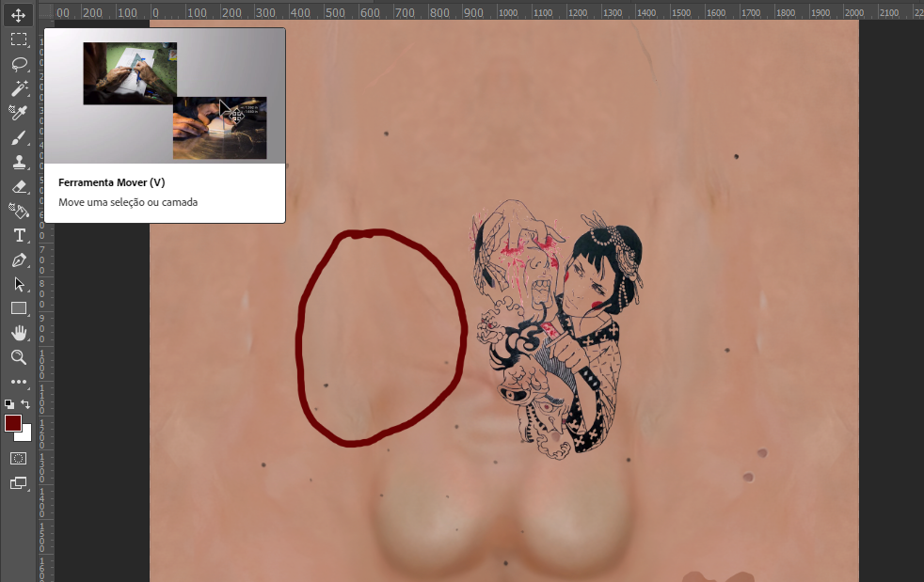Select the Lasso tool
Viewport: 924px width, 582px height.
(x=19, y=64)
